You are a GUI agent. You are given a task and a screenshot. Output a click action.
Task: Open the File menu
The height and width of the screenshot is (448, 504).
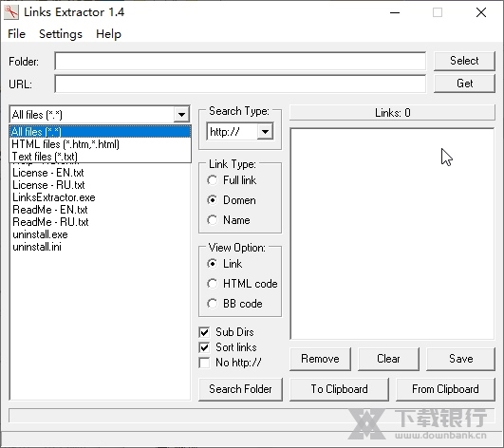coord(16,34)
